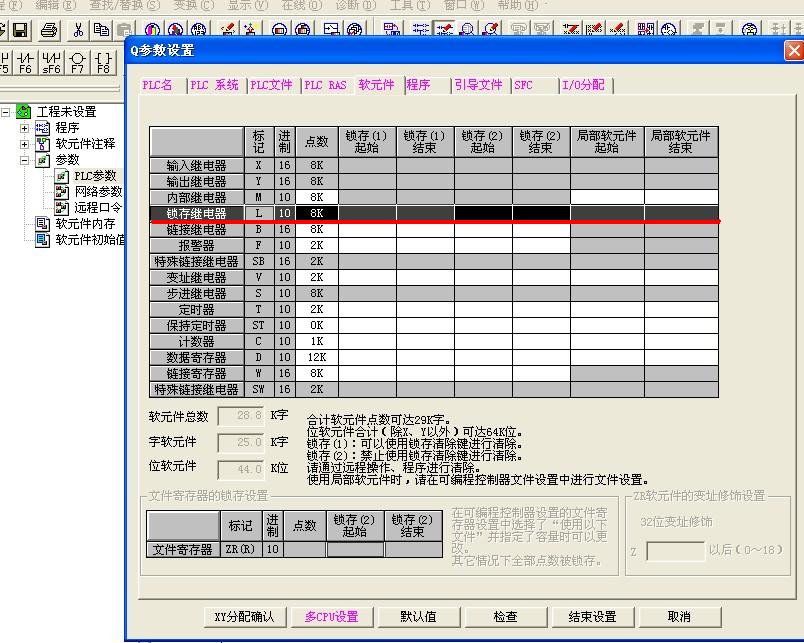Open PLC参数 in the project tree

[x=95, y=176]
